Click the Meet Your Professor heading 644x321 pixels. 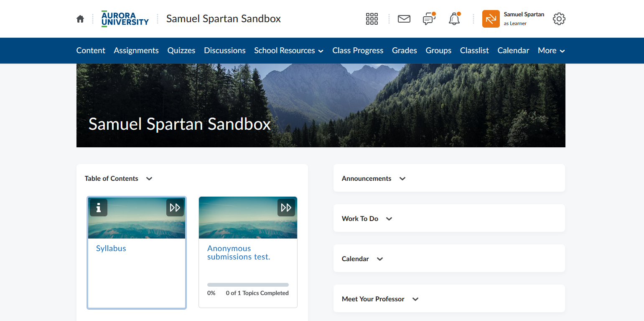point(373,299)
